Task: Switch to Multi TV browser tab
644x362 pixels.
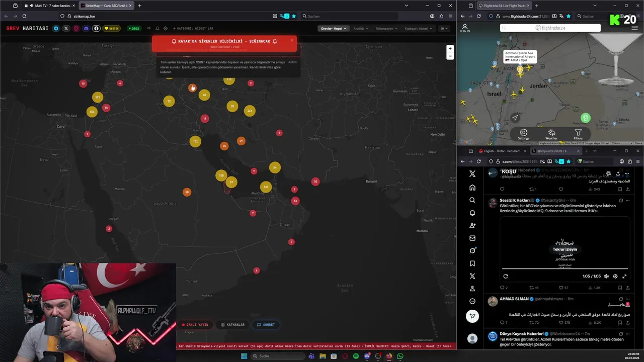Action: pyautogui.click(x=48, y=6)
